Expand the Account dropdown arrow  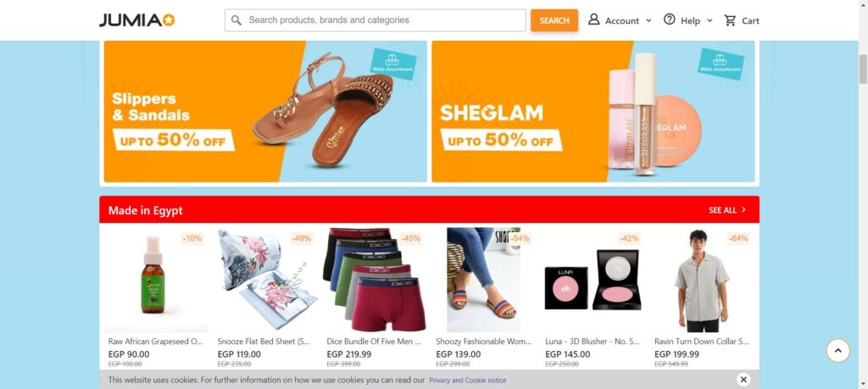click(x=648, y=21)
